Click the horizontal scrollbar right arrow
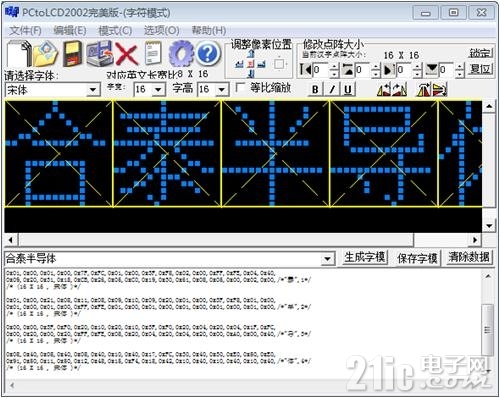The width and height of the screenshot is (500, 398). [x=475, y=240]
